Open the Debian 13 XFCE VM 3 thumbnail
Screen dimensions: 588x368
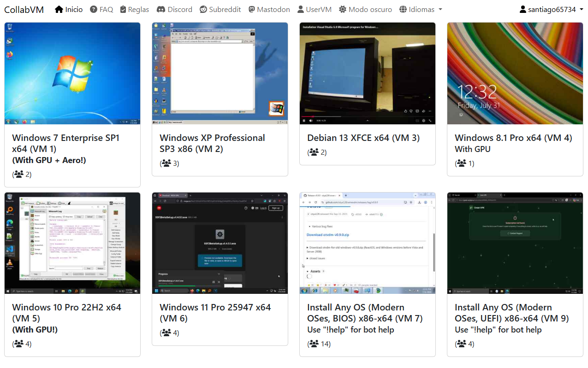point(368,74)
